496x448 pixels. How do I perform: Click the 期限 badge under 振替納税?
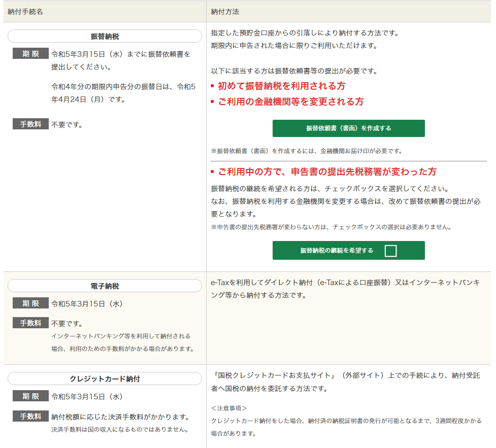click(30, 54)
